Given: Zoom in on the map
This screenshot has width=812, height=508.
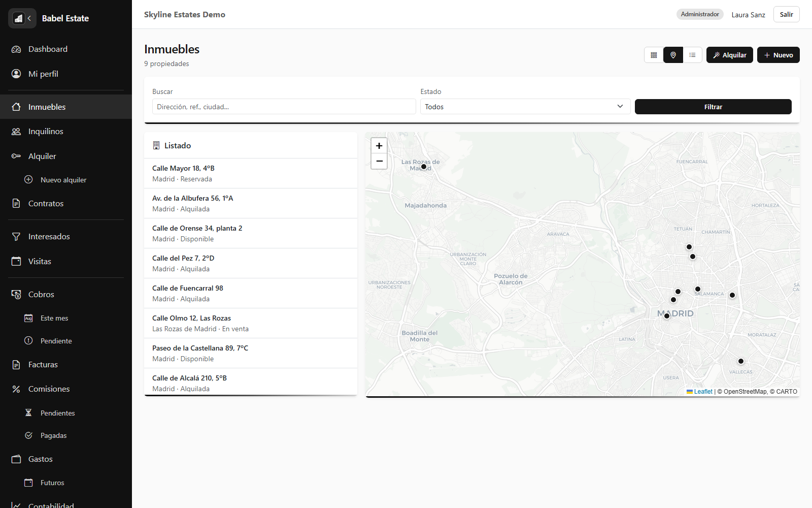Looking at the screenshot, I should [379, 146].
